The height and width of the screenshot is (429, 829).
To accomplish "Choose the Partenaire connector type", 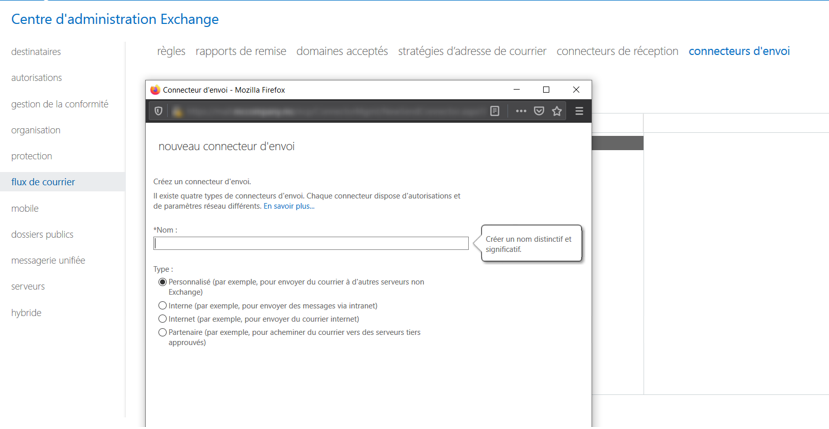I will (162, 333).
